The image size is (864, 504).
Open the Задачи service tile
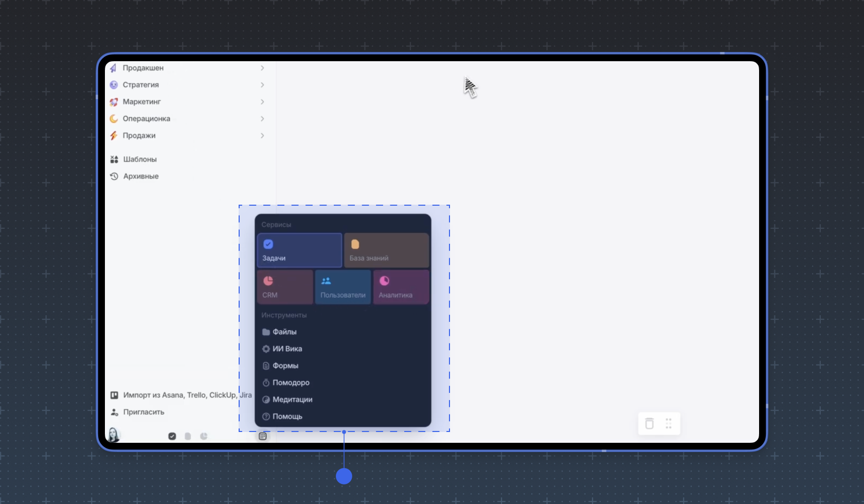coord(299,250)
